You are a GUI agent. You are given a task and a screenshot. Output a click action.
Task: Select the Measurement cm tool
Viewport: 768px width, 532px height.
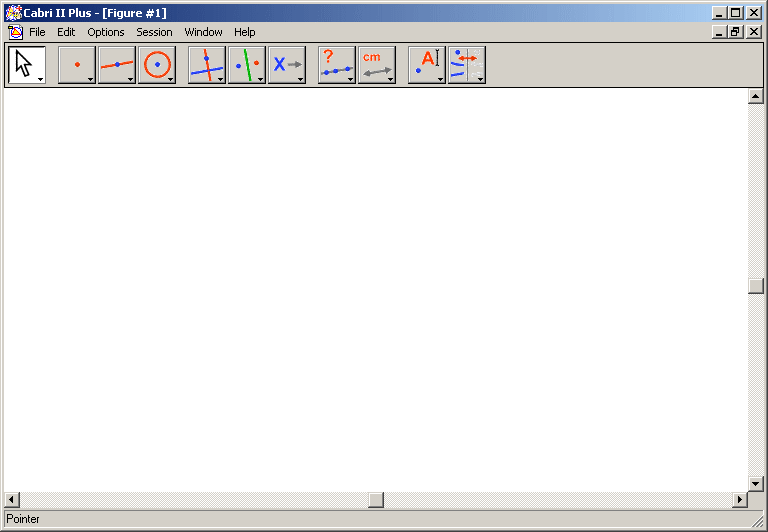tap(377, 65)
